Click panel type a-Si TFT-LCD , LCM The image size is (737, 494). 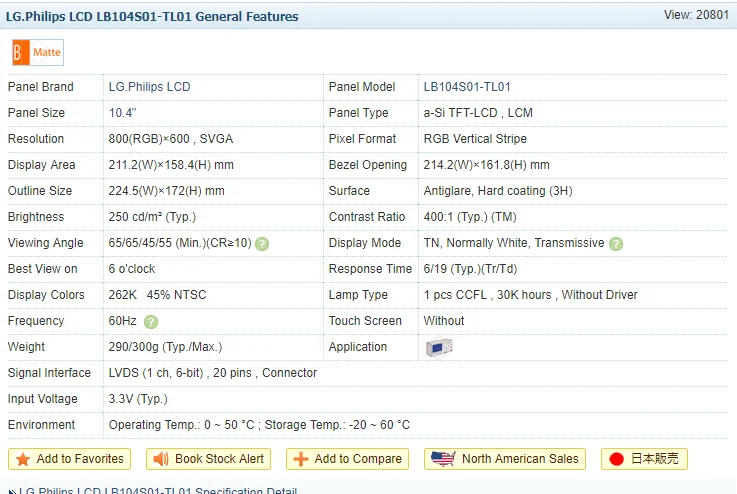[478, 113]
